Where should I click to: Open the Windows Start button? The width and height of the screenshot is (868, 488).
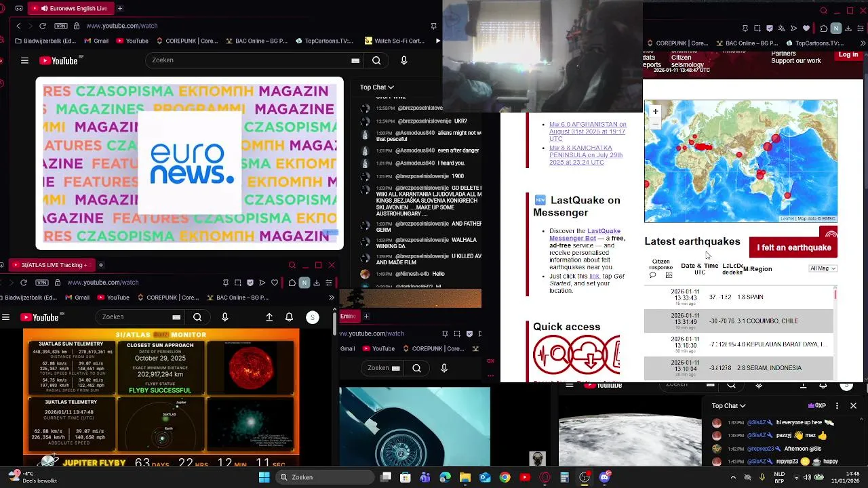click(x=264, y=477)
